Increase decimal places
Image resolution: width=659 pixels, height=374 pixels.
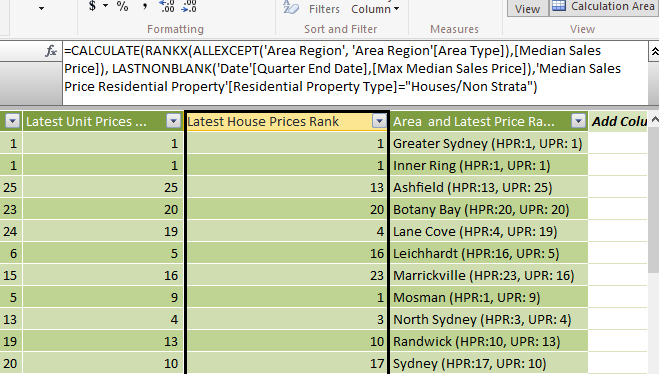(167, 6)
